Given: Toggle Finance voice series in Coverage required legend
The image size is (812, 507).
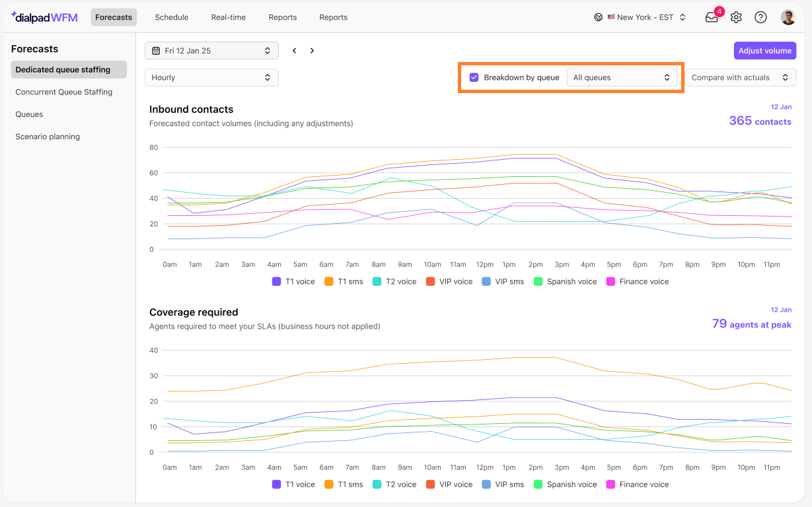Looking at the screenshot, I should tap(637, 484).
